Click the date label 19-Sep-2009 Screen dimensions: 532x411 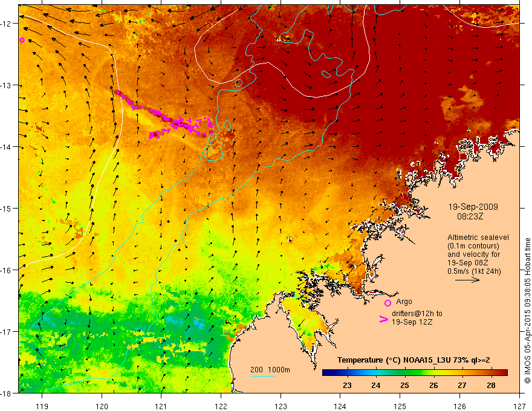(473, 207)
